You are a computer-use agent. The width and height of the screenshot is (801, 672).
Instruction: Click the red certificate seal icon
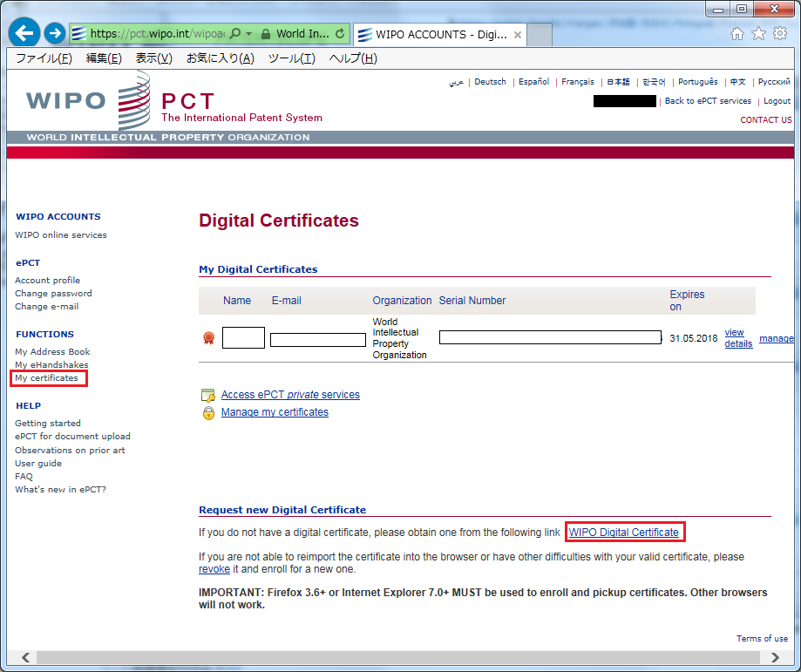(x=208, y=338)
